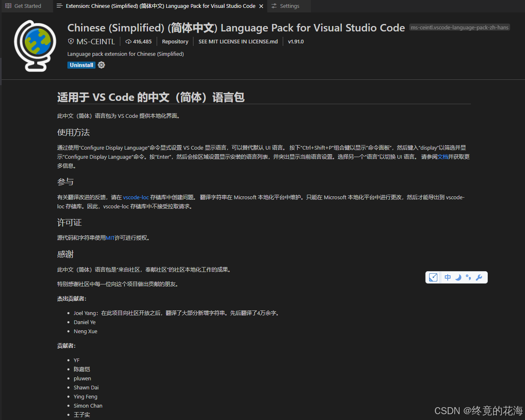The width and height of the screenshot is (525, 420).
Task: Click the Language pack extension description text
Action: (126, 54)
